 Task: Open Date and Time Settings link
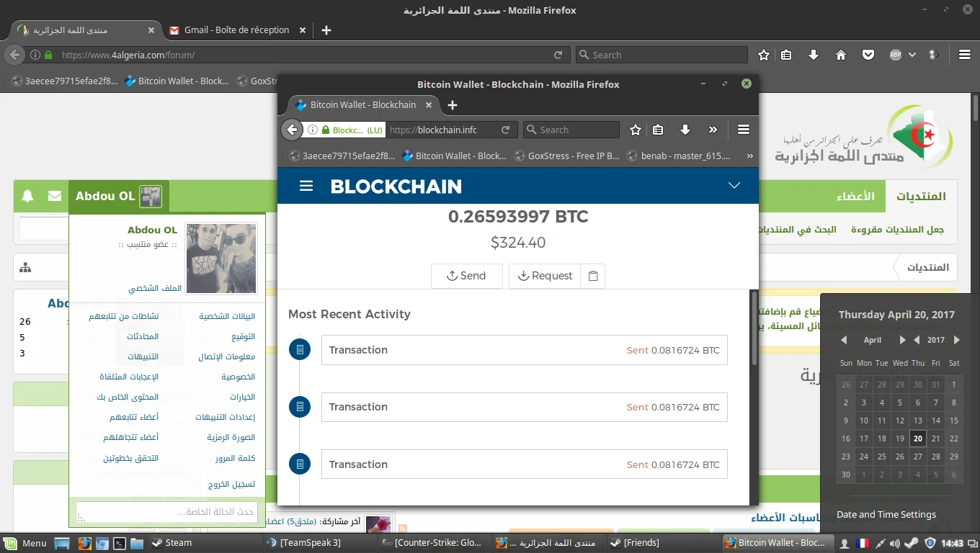[x=886, y=514]
